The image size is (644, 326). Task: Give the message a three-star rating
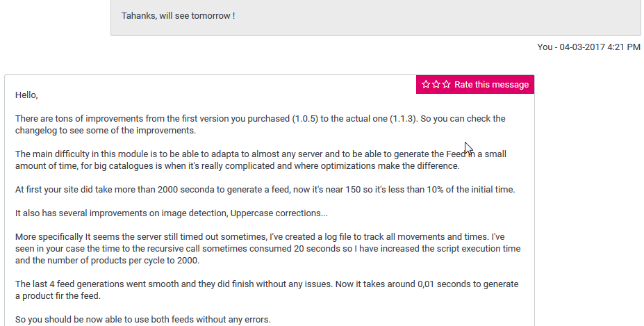click(446, 85)
